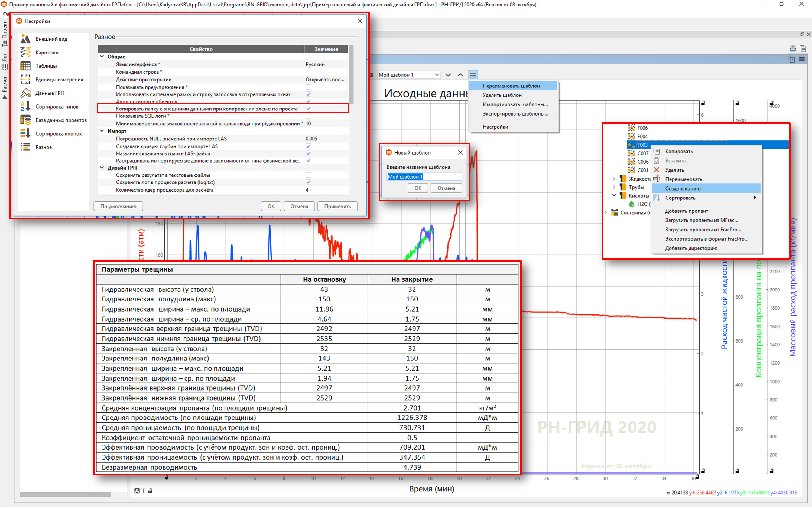Collapse the Дизайн ГРП property group
This screenshot has height=508, width=812.
coord(102,168)
